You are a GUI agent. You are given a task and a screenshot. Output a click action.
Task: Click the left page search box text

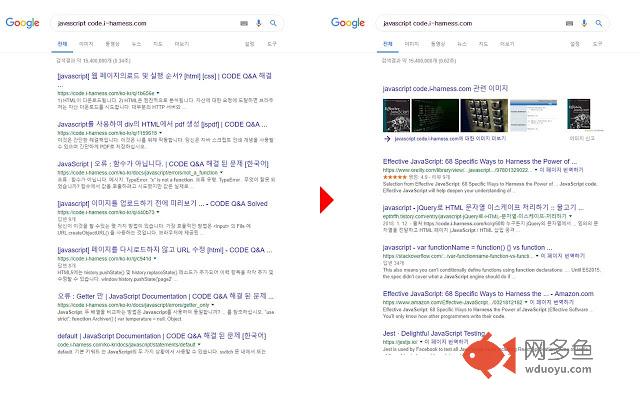102,23
